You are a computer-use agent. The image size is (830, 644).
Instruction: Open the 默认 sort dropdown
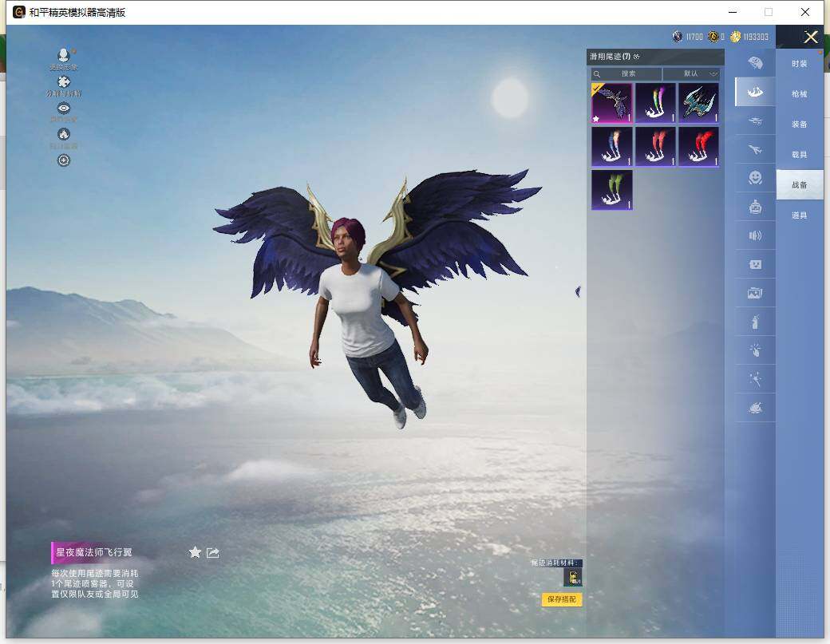[691, 73]
